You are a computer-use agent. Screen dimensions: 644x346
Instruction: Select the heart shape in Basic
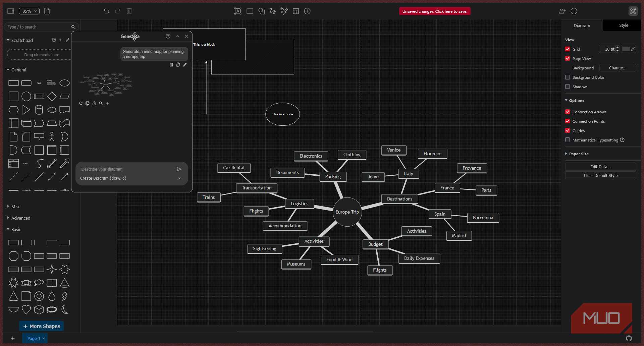click(26, 309)
